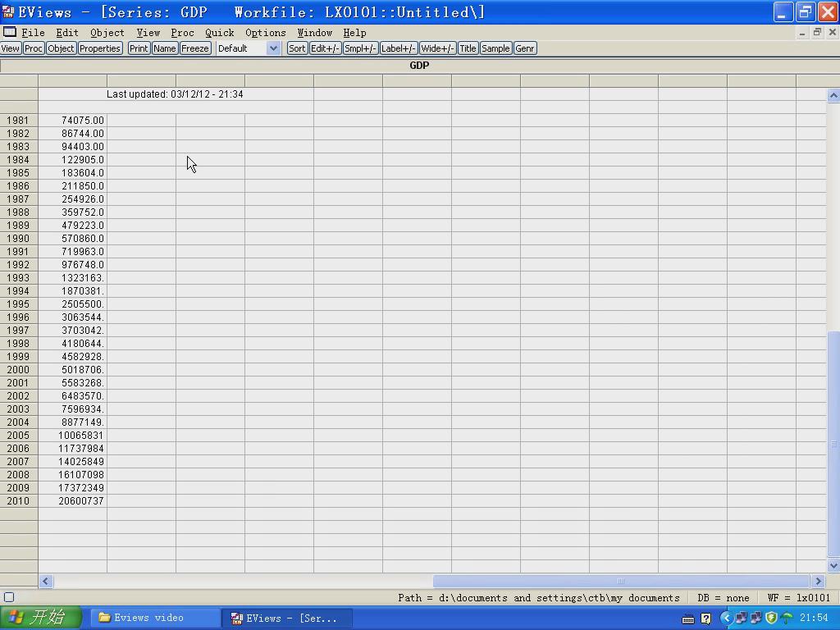Toggle Smpl+/- sample display

pos(360,48)
